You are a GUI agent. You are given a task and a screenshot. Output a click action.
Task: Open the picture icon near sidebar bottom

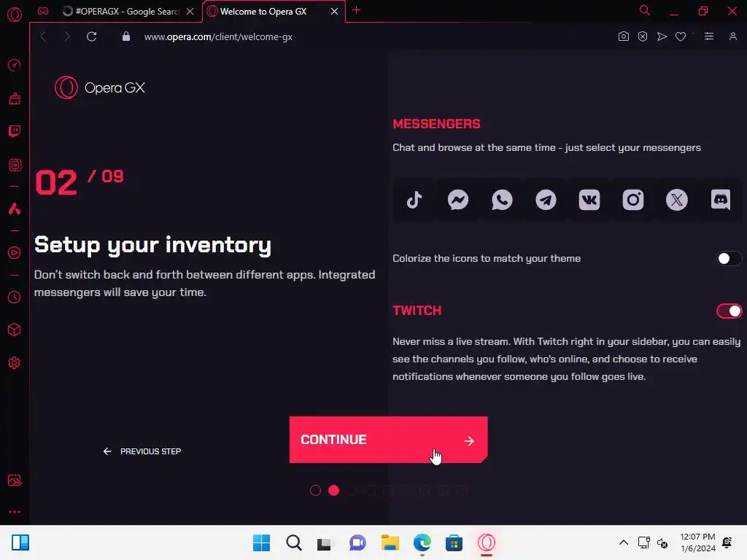pyautogui.click(x=15, y=480)
